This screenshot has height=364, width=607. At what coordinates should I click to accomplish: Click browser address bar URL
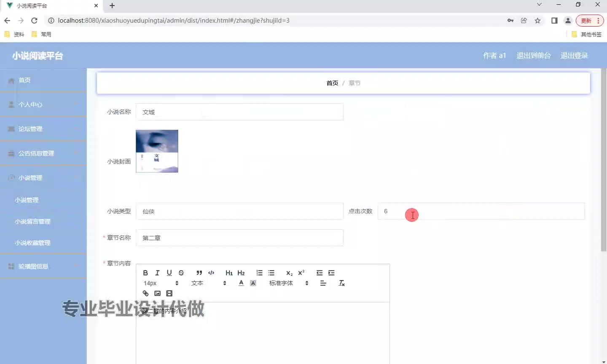click(x=174, y=20)
